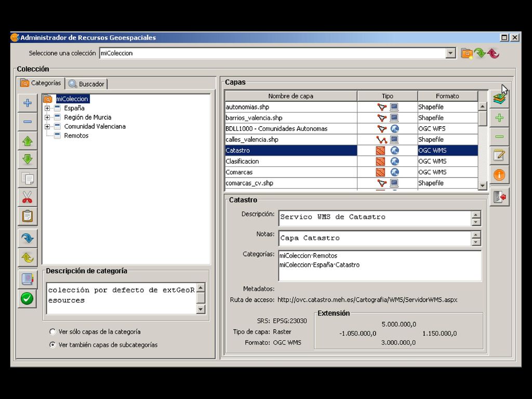Expand the Región de Murcia node

tap(47, 117)
